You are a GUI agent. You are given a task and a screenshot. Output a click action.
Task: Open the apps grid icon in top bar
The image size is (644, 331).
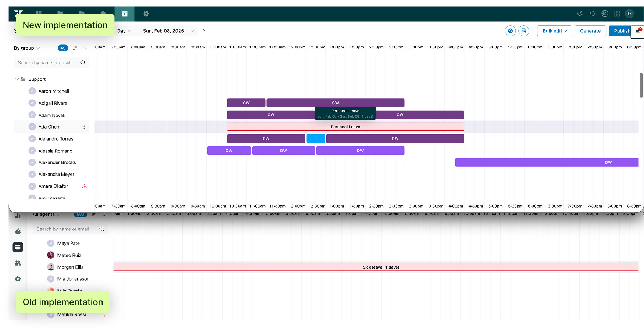coord(617,14)
